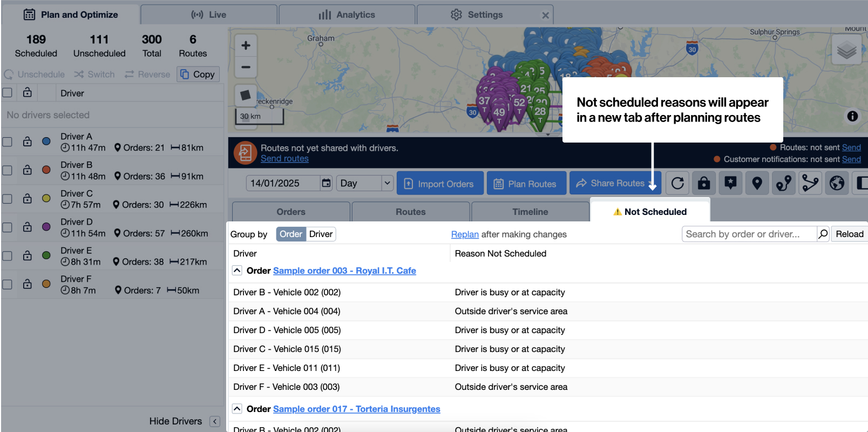Tick the checkbox for Driver A
The width and height of the screenshot is (868, 432).
coord(8,141)
